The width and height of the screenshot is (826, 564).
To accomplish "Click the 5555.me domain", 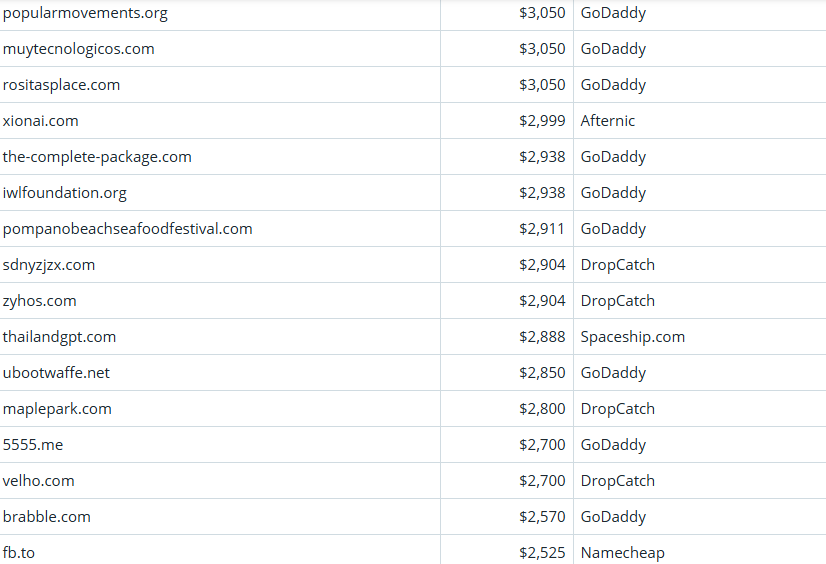I will click(x=33, y=445).
